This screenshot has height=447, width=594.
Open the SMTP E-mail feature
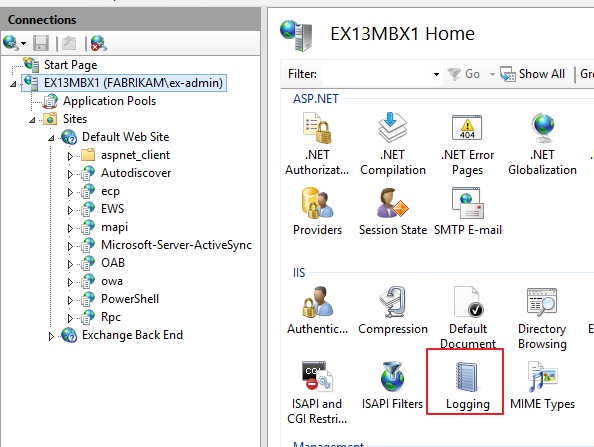pos(467,211)
